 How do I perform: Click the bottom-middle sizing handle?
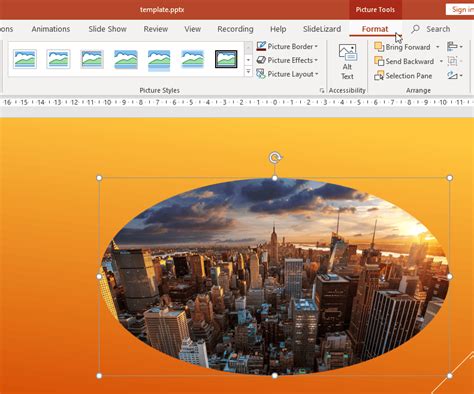(x=275, y=376)
